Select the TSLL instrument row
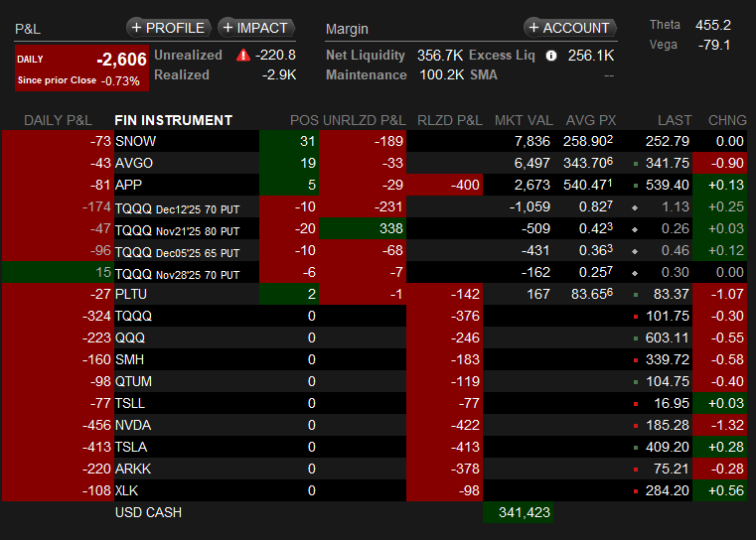756x540 pixels. pos(375,403)
